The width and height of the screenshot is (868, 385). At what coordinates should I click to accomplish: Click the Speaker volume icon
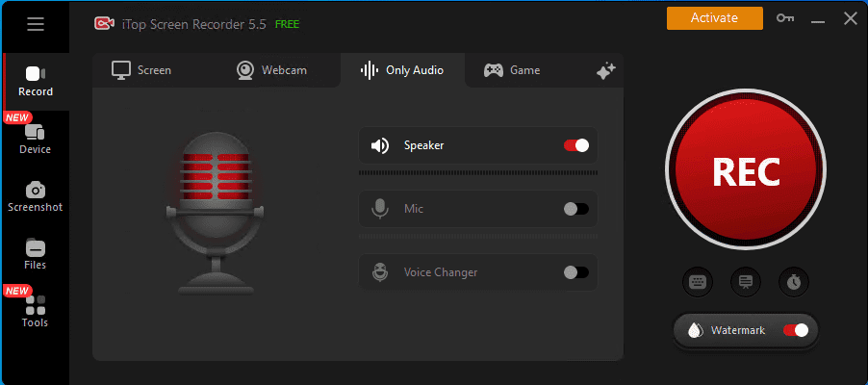[380, 145]
